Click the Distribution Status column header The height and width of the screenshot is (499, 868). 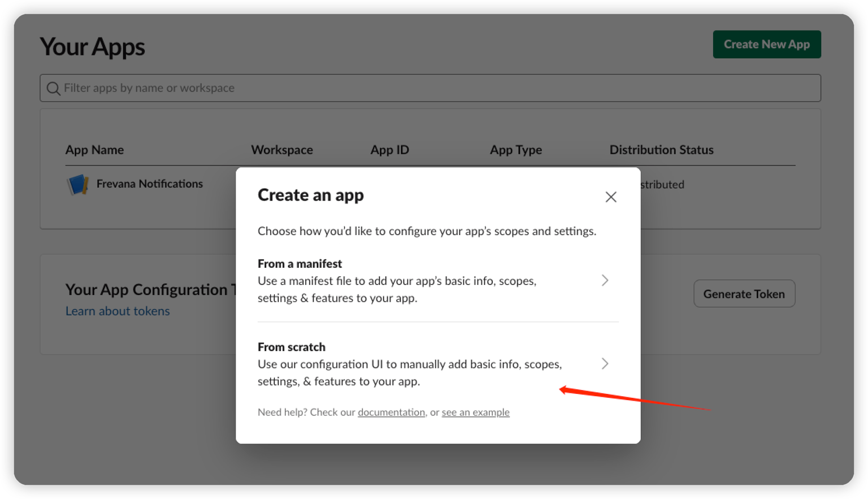pos(661,150)
